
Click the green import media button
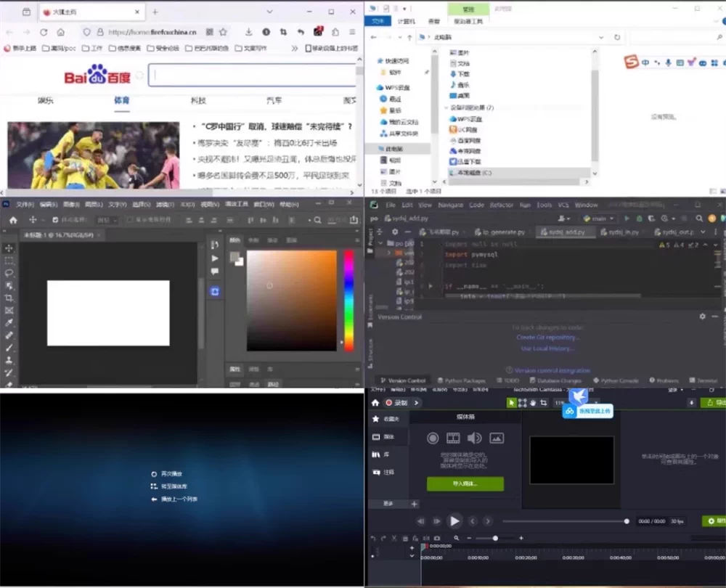[465, 483]
